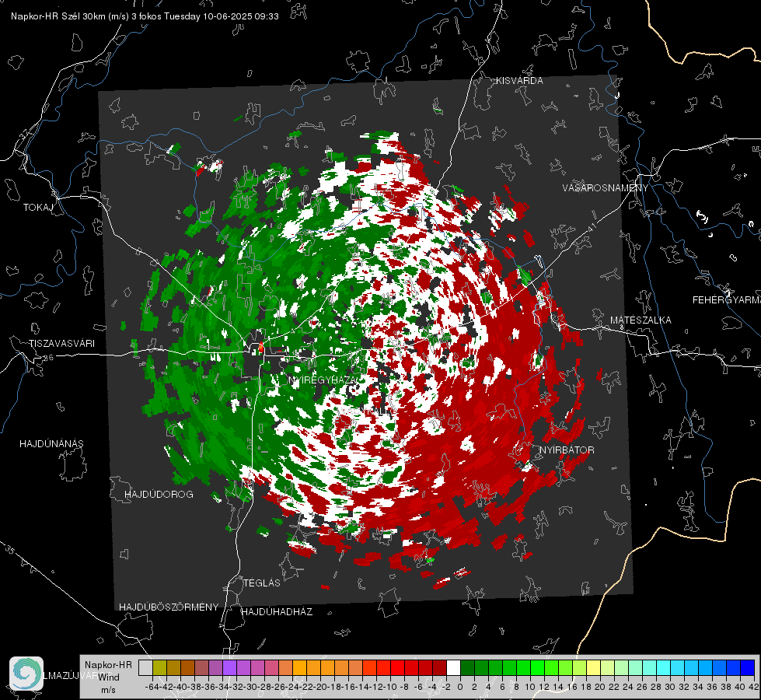Click the TÉGLÁS town label
The image size is (761, 700).
262,583
